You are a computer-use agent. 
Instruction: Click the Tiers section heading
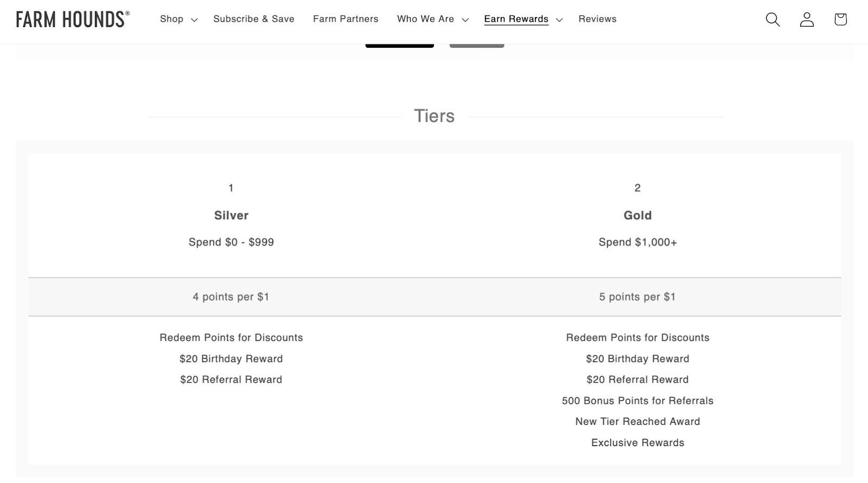434,116
